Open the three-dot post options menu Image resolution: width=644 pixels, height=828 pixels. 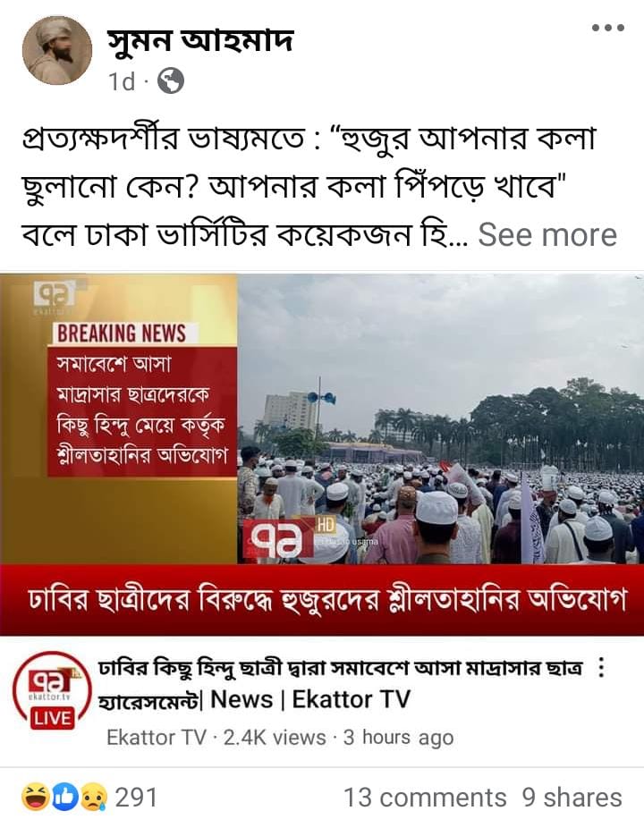(608, 28)
